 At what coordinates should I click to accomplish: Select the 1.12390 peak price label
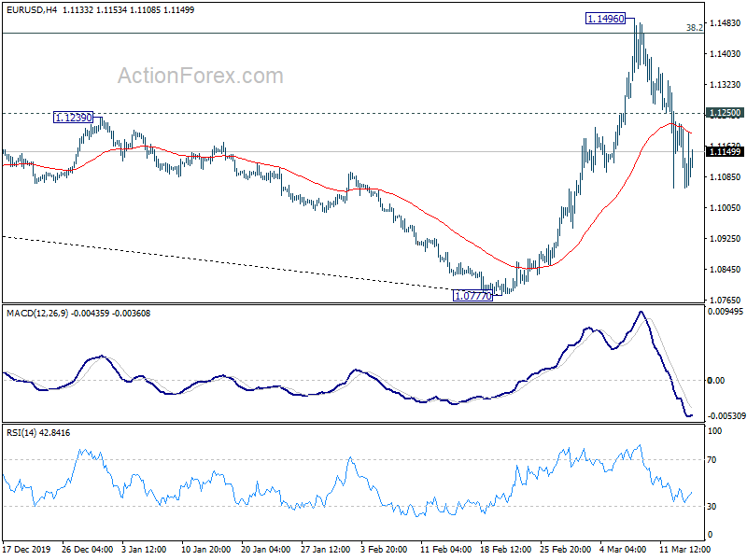click(x=73, y=118)
